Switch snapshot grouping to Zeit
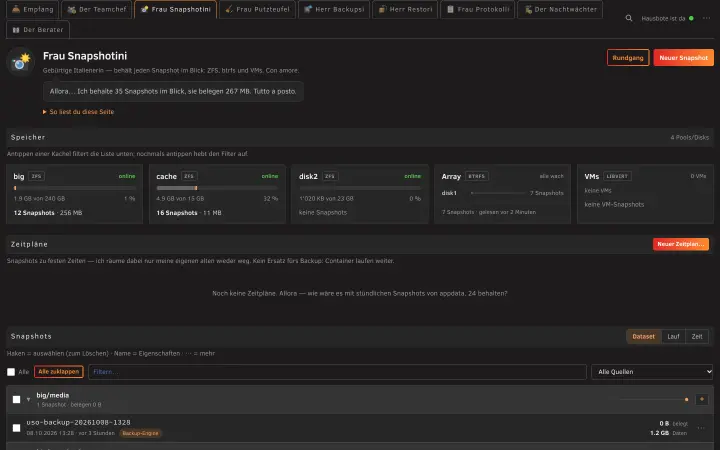This screenshot has height=450, width=720. [x=697, y=337]
